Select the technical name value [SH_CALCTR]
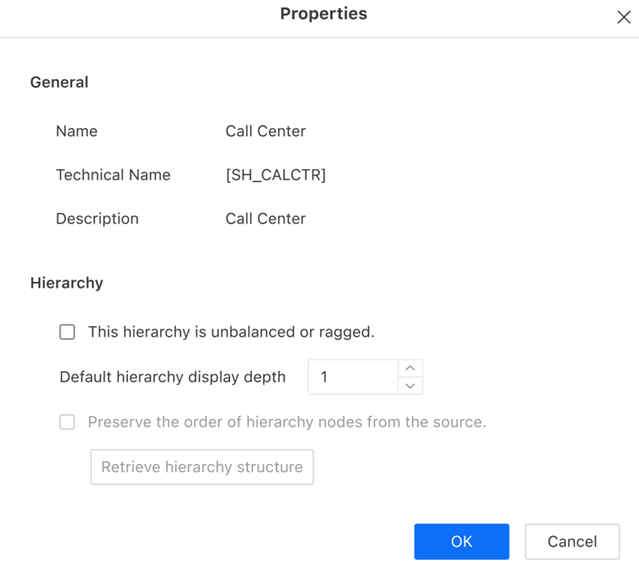Screen dimensions: 639x569 [x=276, y=175]
